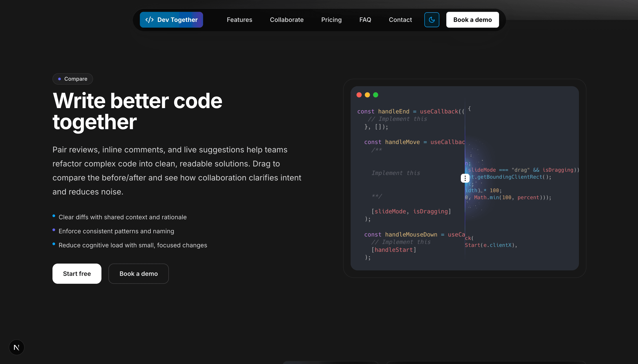Open the FAQ nav link
The width and height of the screenshot is (638, 364).
click(x=365, y=20)
